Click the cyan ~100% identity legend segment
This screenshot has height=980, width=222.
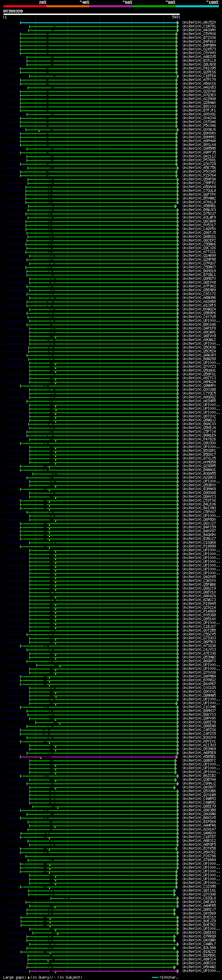click(x=197, y=6)
